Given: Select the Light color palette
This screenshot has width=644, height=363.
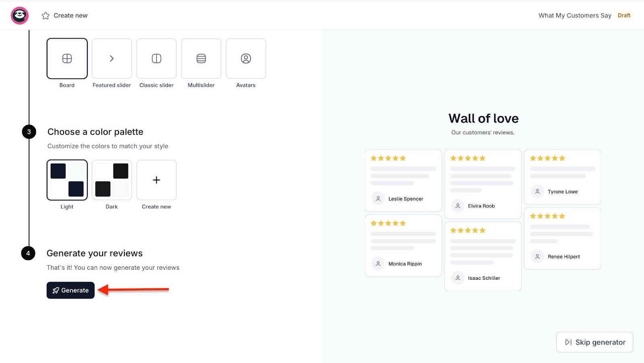Looking at the screenshot, I should click(67, 180).
